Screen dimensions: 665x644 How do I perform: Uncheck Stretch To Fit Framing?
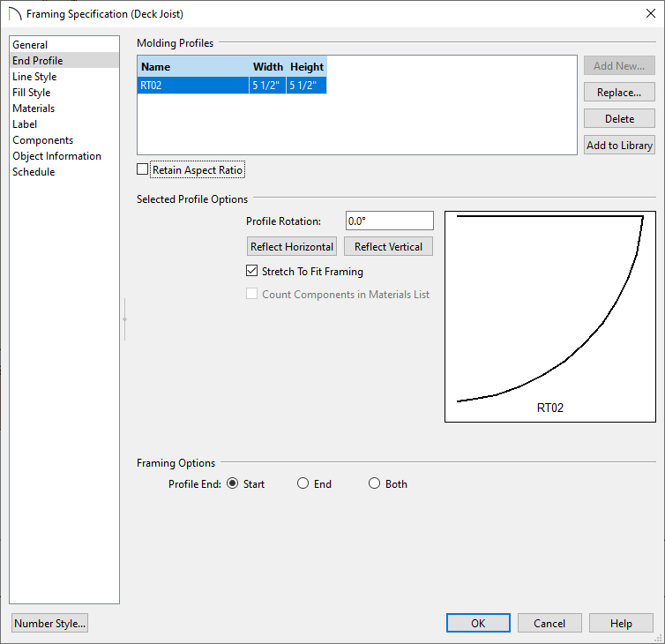click(251, 271)
